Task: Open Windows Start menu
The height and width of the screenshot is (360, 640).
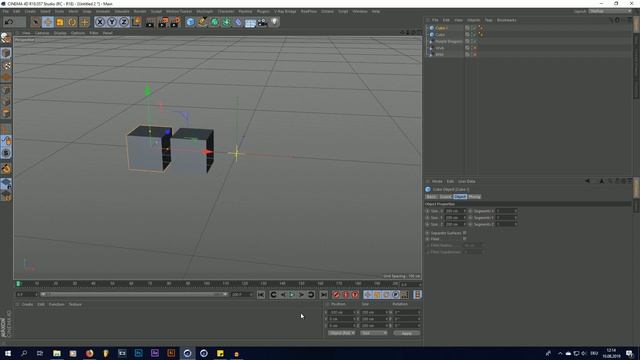Action: pos(8,353)
